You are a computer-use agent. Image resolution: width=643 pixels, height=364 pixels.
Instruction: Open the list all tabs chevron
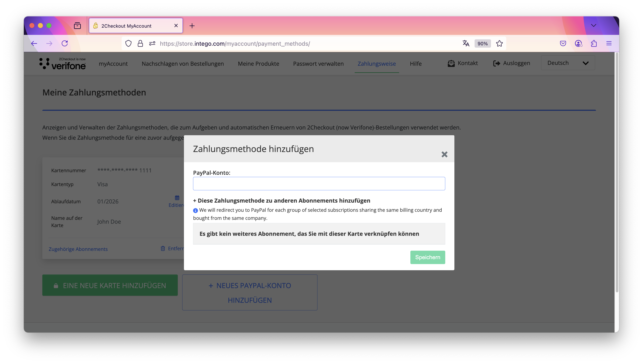593,26
